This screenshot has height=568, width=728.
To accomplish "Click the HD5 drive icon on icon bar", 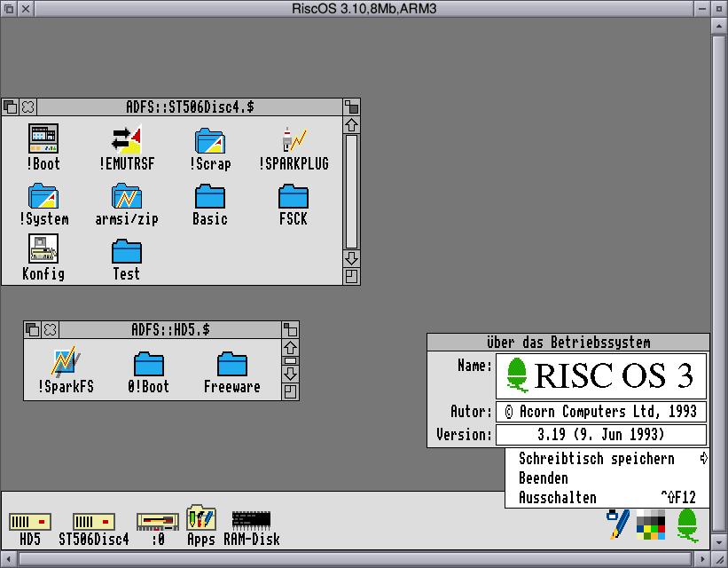I will (x=30, y=522).
